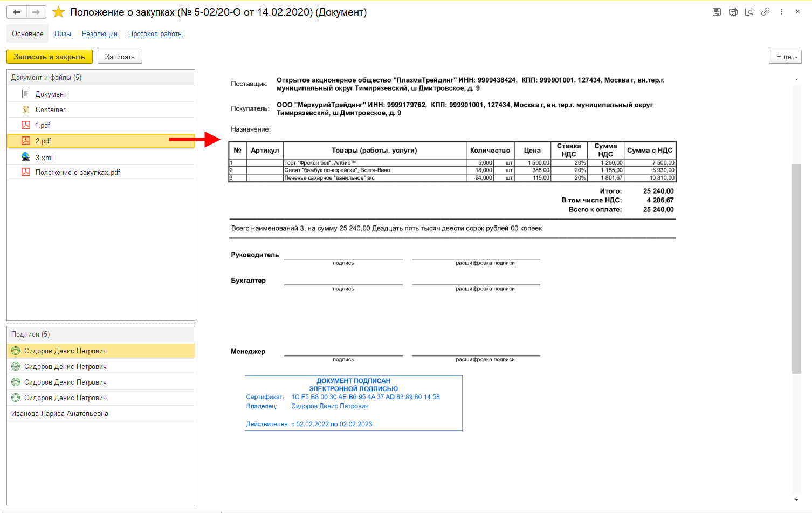The height and width of the screenshot is (513, 812).
Task: Click the Сумма с НДС column header
Action: [650, 150]
